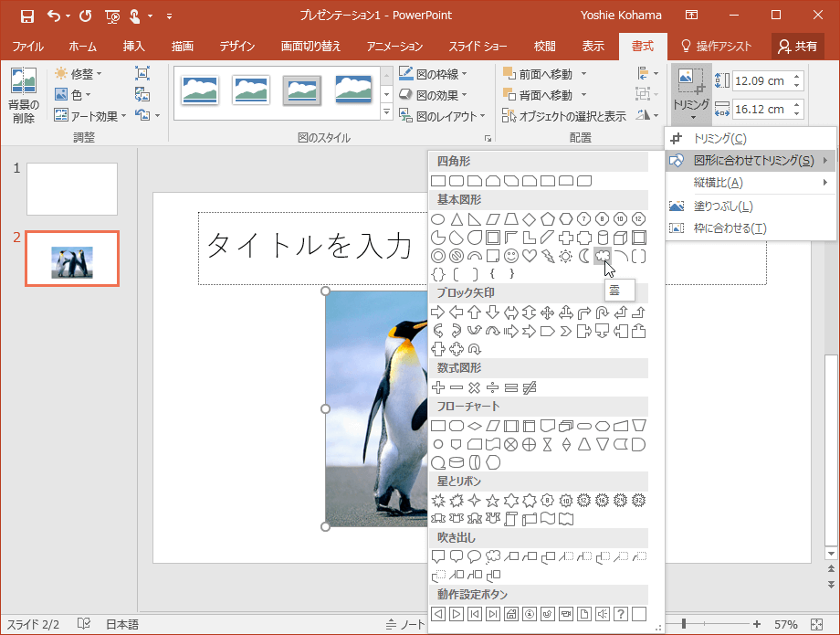
Task: Select the lightning bolt shape
Action: tap(547, 256)
